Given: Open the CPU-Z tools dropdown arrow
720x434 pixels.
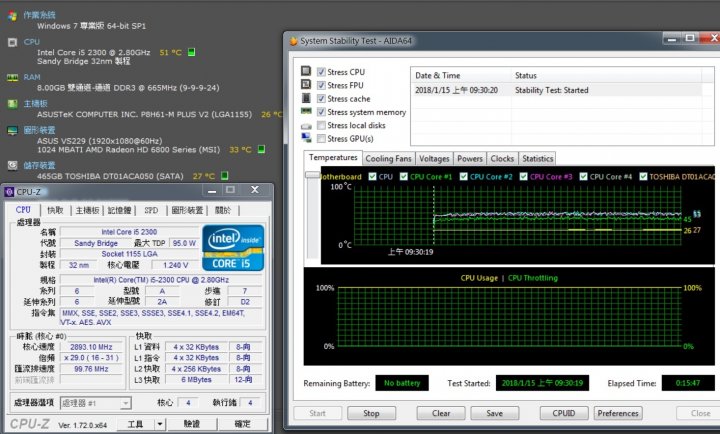Looking at the screenshot, I should (x=160, y=423).
